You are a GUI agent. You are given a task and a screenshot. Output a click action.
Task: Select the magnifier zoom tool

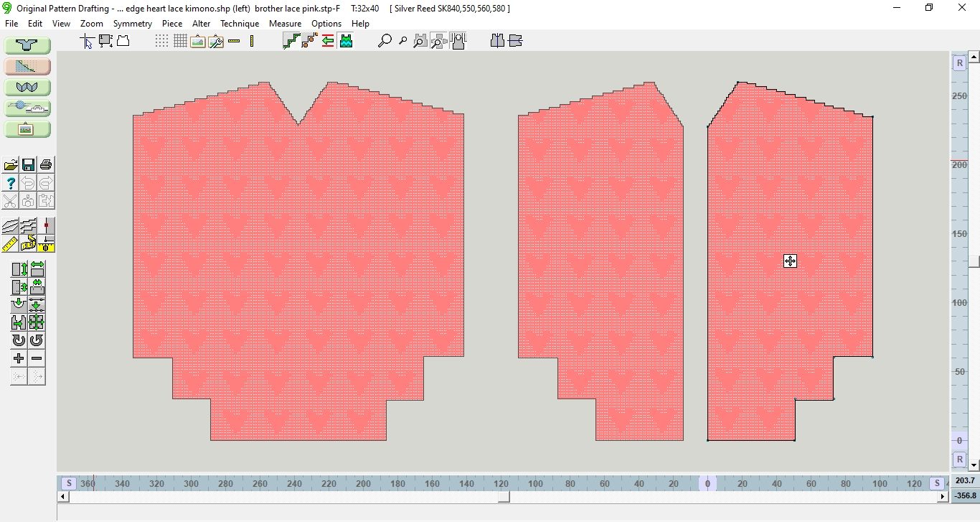385,42
